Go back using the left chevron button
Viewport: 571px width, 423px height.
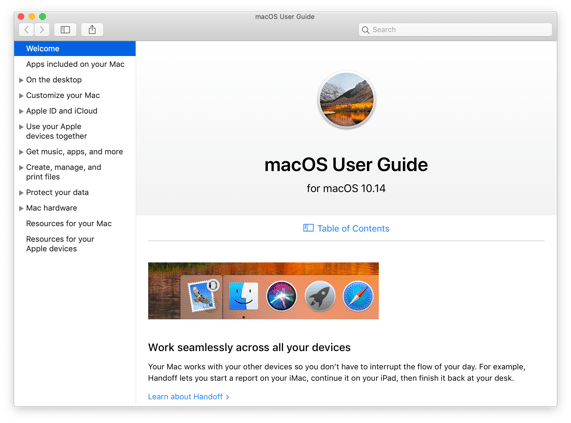click(x=27, y=30)
